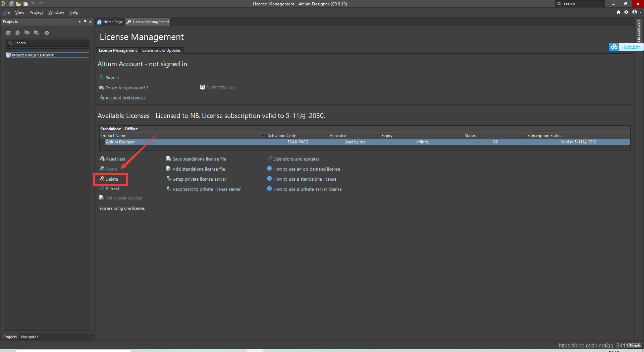Open the Project menu
The width and height of the screenshot is (644, 352).
pyautogui.click(x=36, y=12)
